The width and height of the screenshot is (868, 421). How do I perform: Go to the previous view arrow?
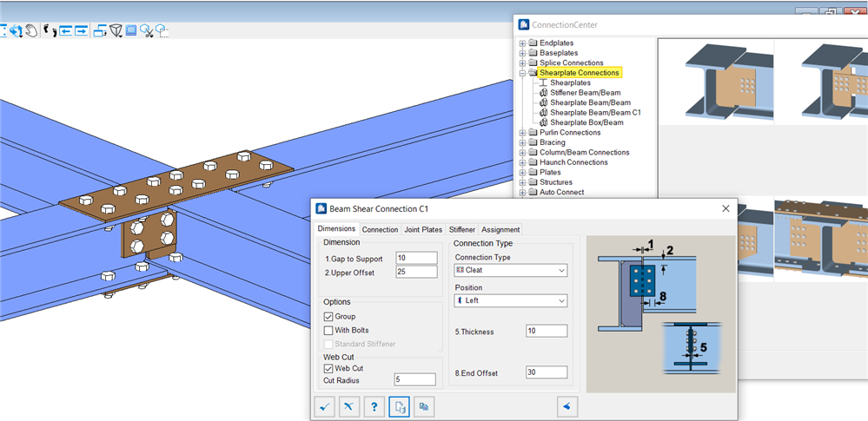(65, 30)
